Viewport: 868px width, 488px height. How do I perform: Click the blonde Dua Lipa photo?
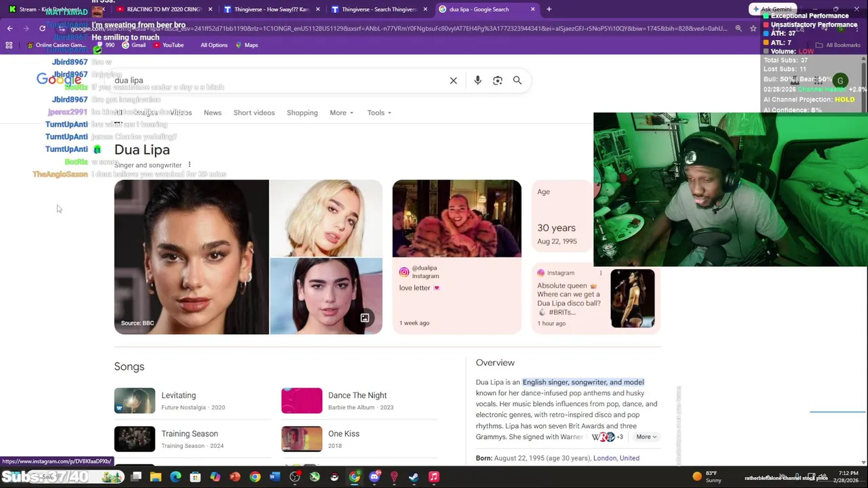click(x=326, y=218)
